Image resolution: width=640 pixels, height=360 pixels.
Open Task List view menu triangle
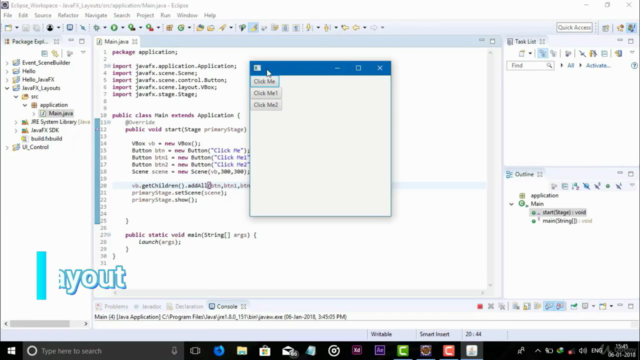pos(632,53)
